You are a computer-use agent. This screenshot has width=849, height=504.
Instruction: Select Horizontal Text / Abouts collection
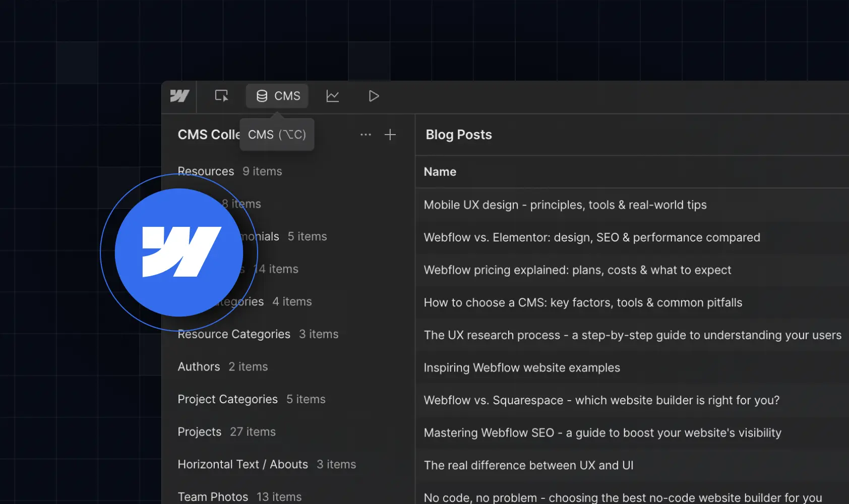288,464
